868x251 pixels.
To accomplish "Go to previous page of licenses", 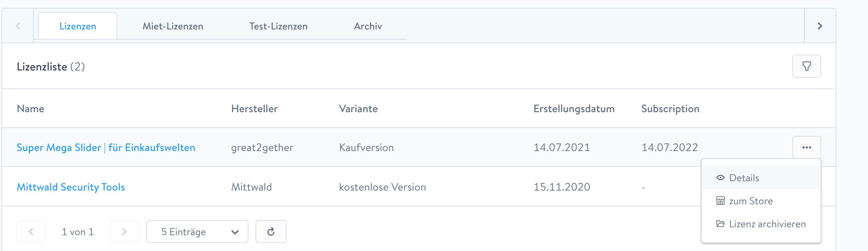I will coord(31,232).
